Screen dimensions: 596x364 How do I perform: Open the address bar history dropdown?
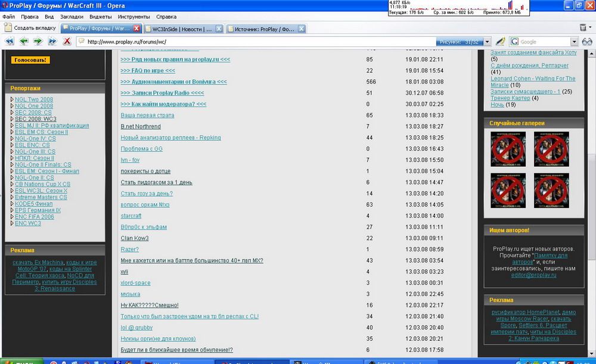(x=487, y=42)
